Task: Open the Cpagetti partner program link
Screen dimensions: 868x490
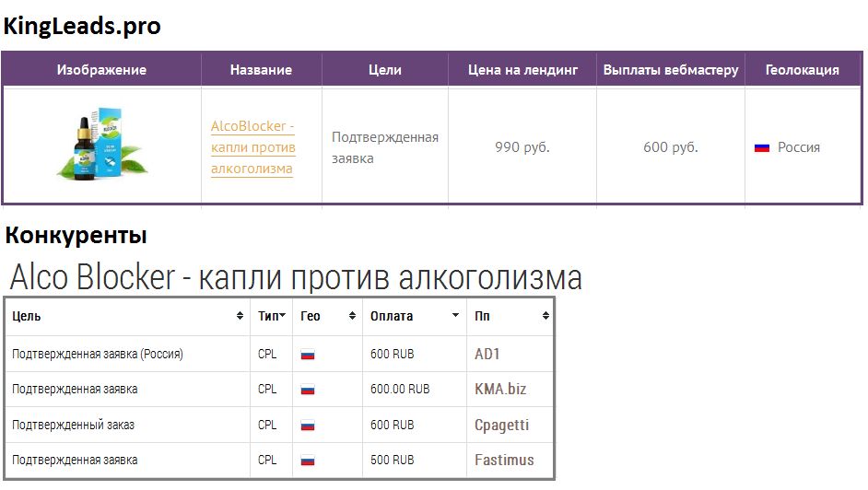Action: click(x=501, y=425)
